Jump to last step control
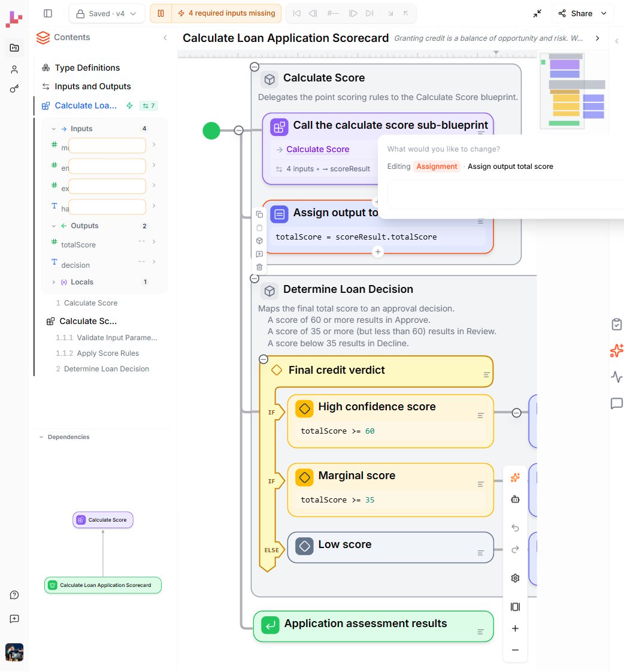Screen dimensions: 624x672 tap(369, 13)
